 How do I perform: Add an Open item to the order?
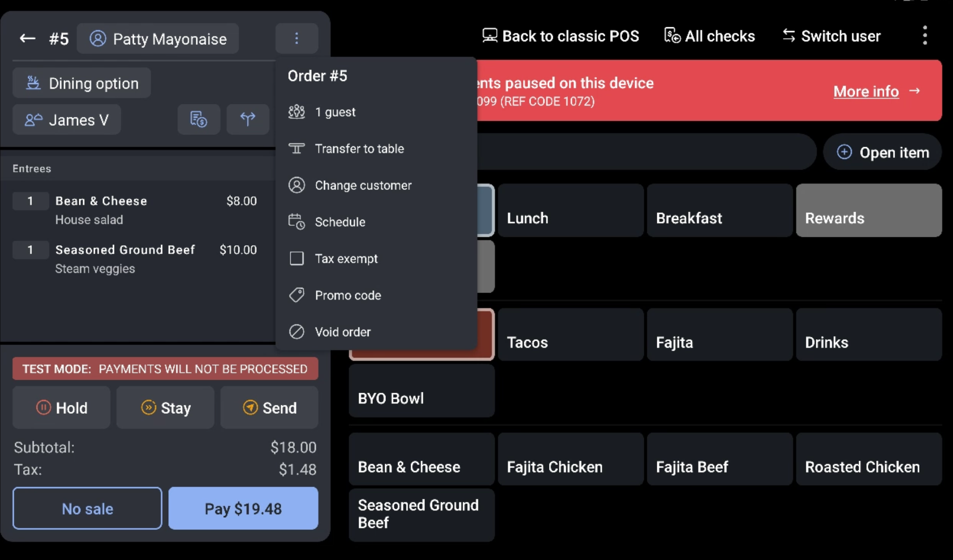tap(883, 153)
